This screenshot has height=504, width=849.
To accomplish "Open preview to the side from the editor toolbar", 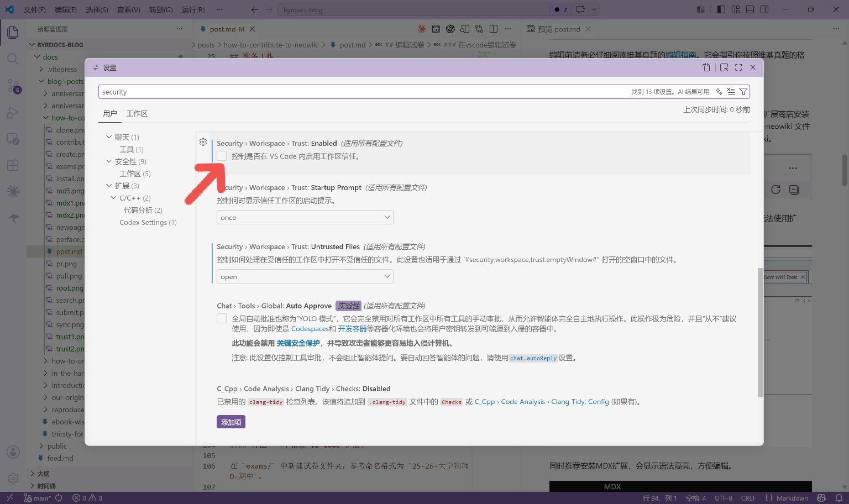I will click(465, 29).
